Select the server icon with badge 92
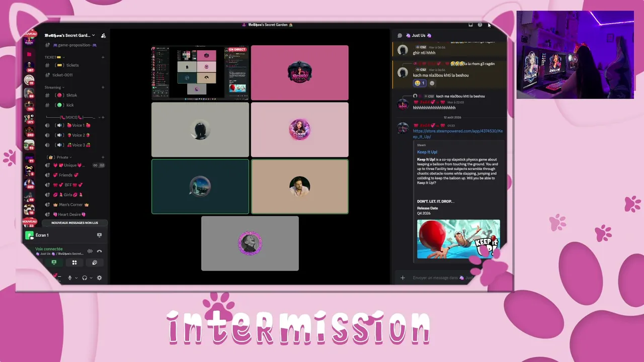The image size is (644, 362). click(29, 145)
